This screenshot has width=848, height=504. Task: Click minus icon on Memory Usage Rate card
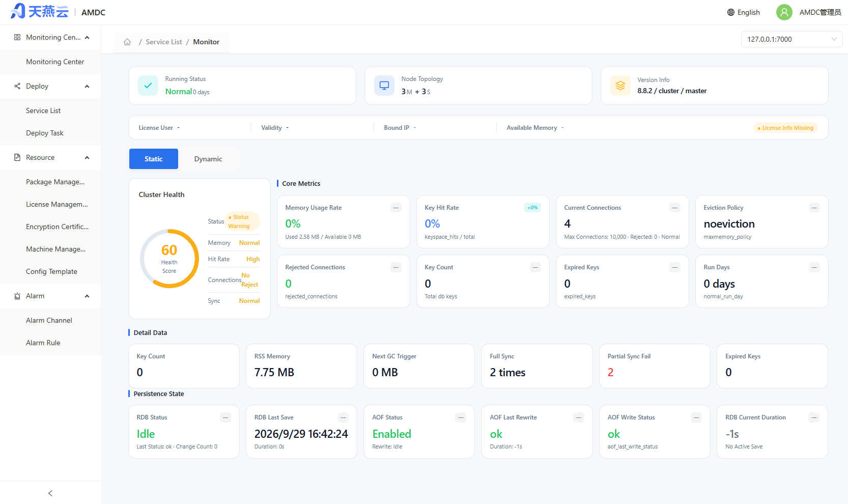[396, 208]
